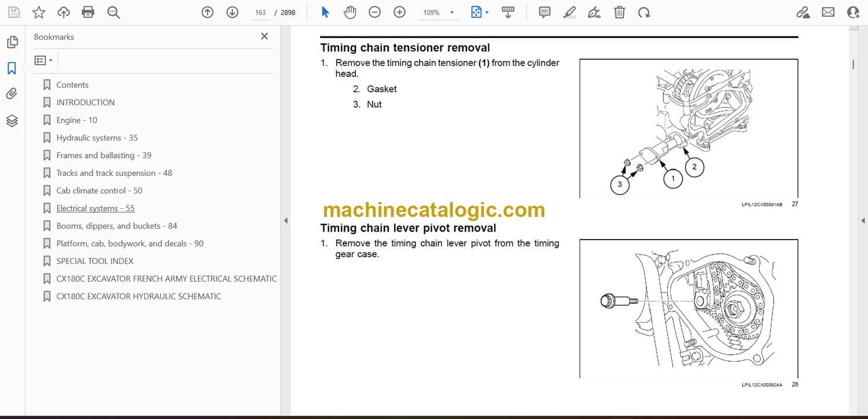Open bookmark options menu dropdown
This screenshot has height=419, width=868.
coord(43,60)
